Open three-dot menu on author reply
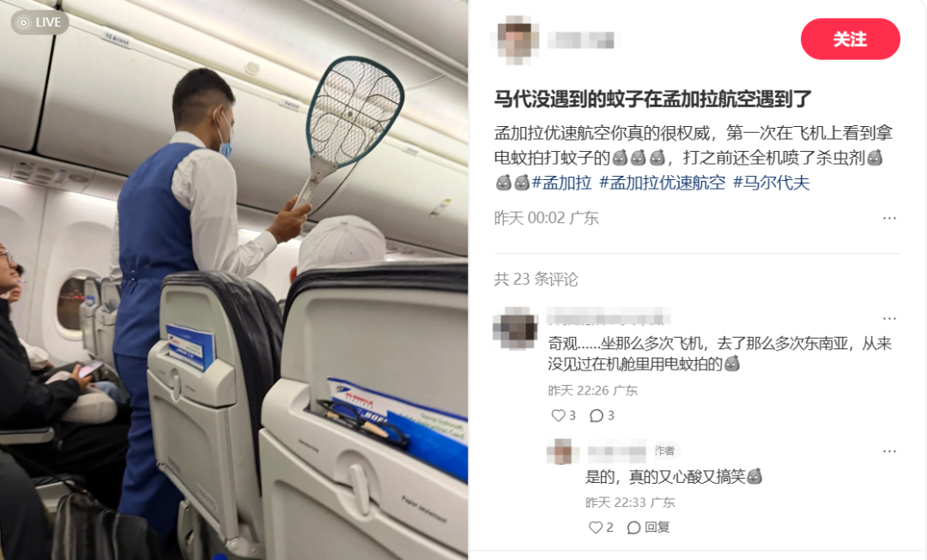927x560 pixels. 889,451
